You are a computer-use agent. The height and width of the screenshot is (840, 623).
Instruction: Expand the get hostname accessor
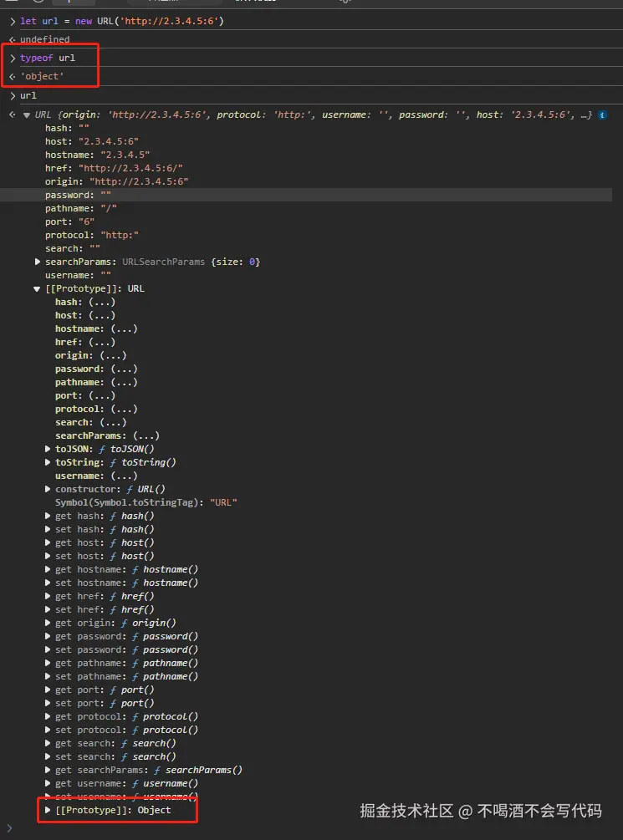point(48,569)
